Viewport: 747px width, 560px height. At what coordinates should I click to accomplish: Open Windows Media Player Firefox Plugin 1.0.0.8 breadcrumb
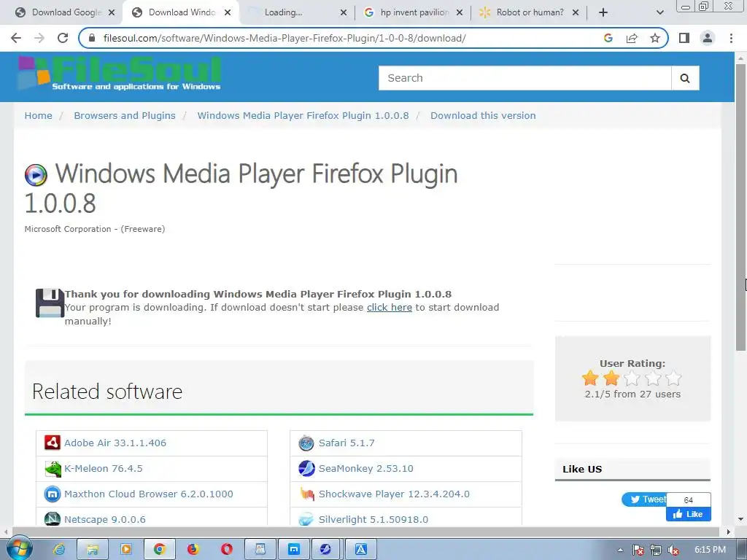(x=303, y=116)
